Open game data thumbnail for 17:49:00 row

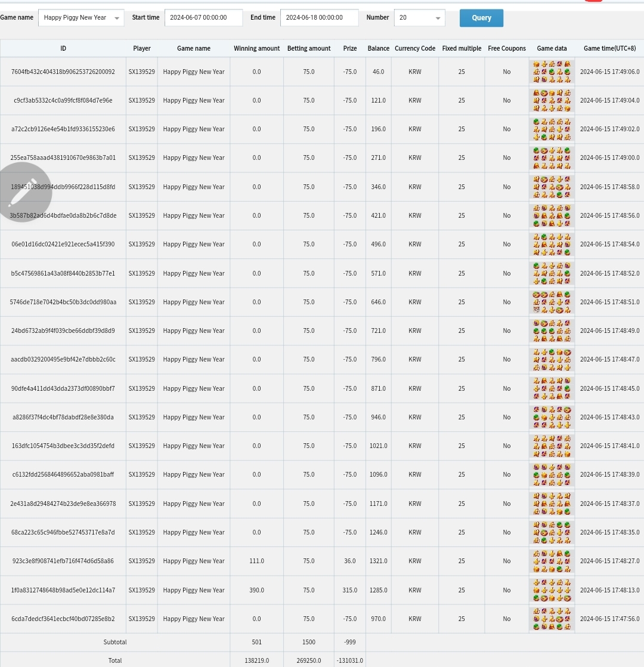pos(552,158)
